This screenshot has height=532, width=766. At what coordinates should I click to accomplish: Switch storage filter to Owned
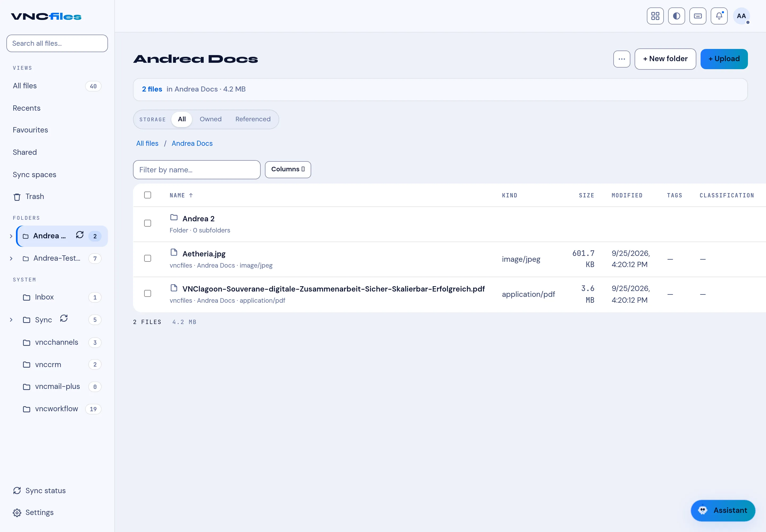[x=210, y=119]
